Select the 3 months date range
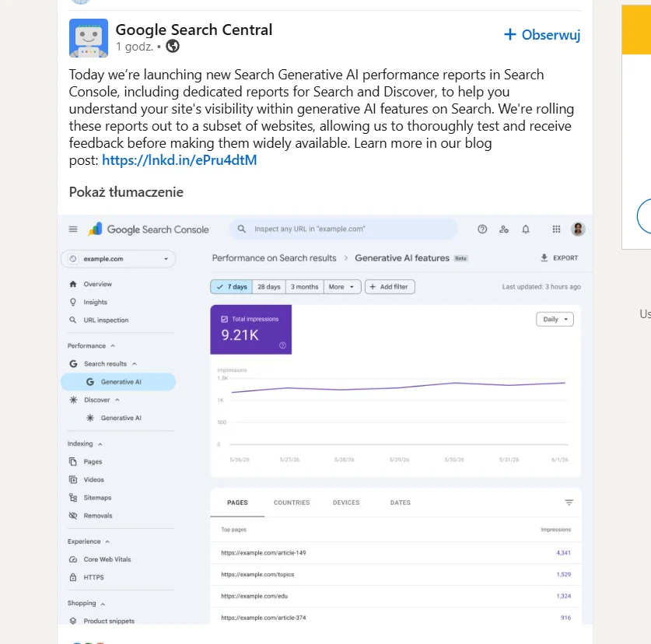651x644 pixels. click(304, 286)
